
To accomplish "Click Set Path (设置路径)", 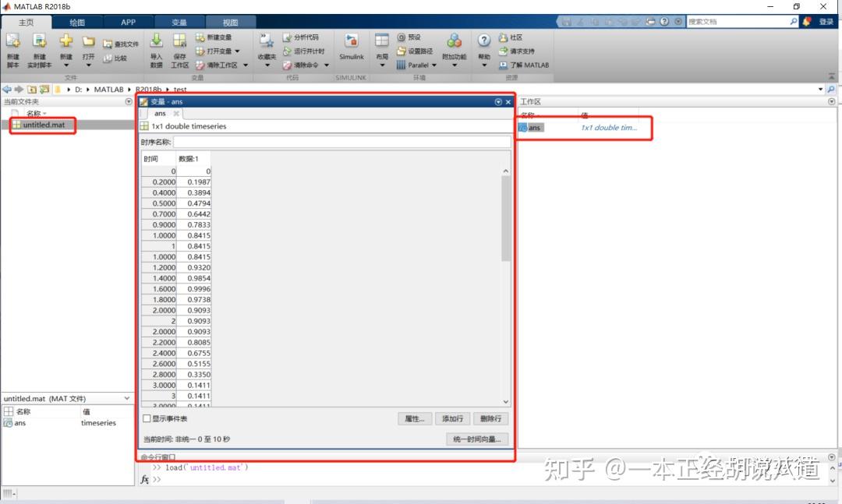I will click(x=415, y=51).
